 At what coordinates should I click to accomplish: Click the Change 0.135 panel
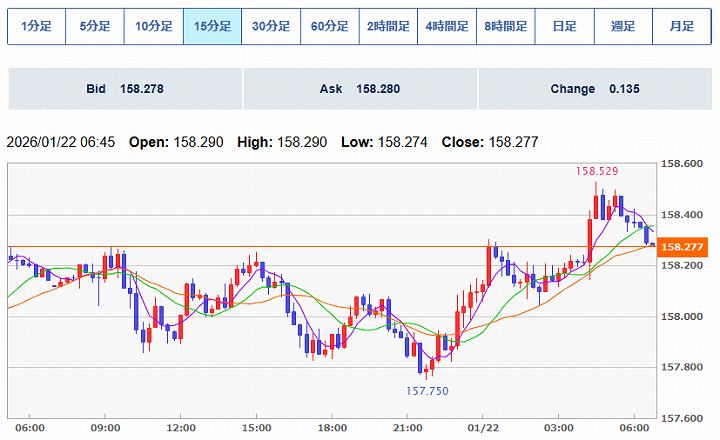click(x=594, y=89)
